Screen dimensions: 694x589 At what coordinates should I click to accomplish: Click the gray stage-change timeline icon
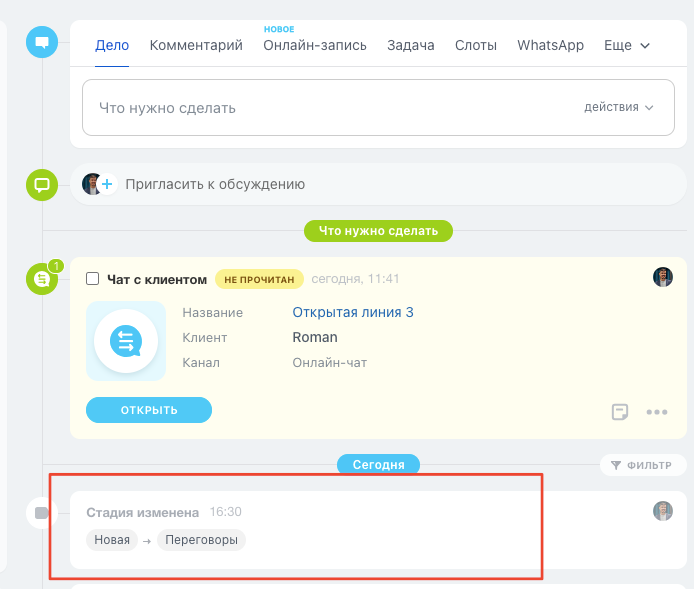tap(42, 513)
